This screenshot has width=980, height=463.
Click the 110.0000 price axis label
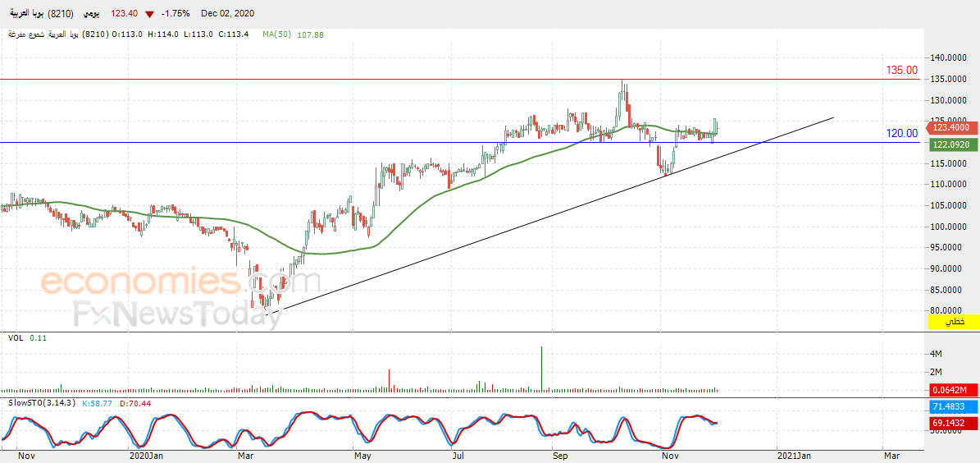pos(947,185)
